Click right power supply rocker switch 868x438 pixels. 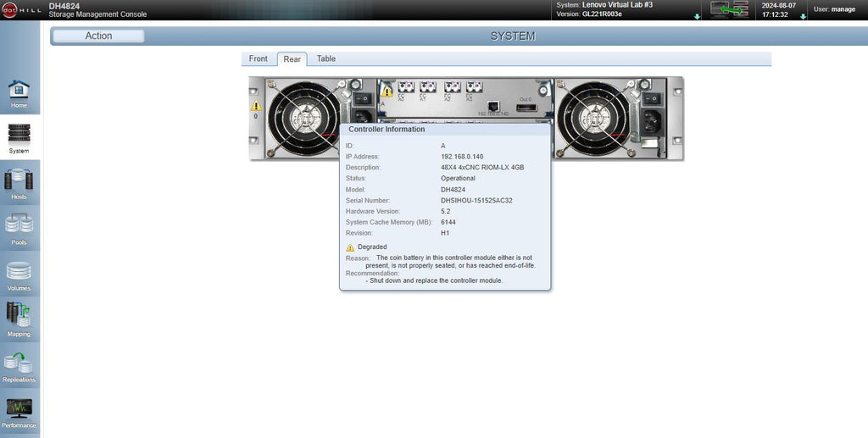(x=652, y=98)
